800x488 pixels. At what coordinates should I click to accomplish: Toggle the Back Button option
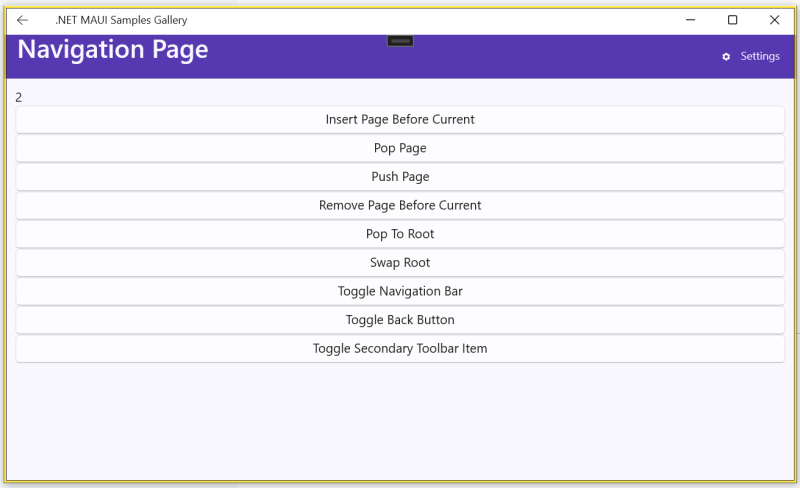pos(400,320)
